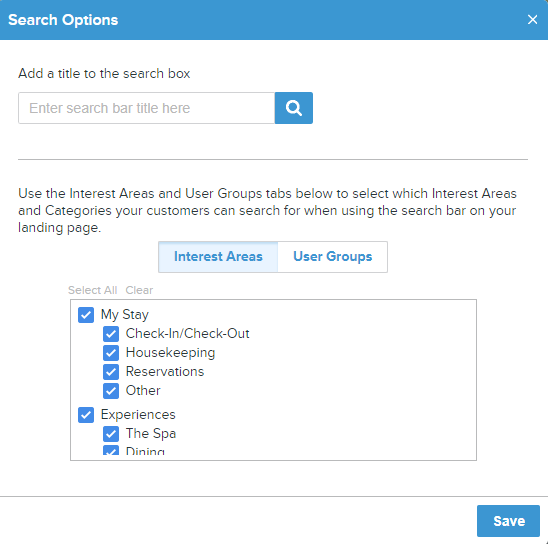Click the Select All link
The image size is (548, 544).
(92, 290)
